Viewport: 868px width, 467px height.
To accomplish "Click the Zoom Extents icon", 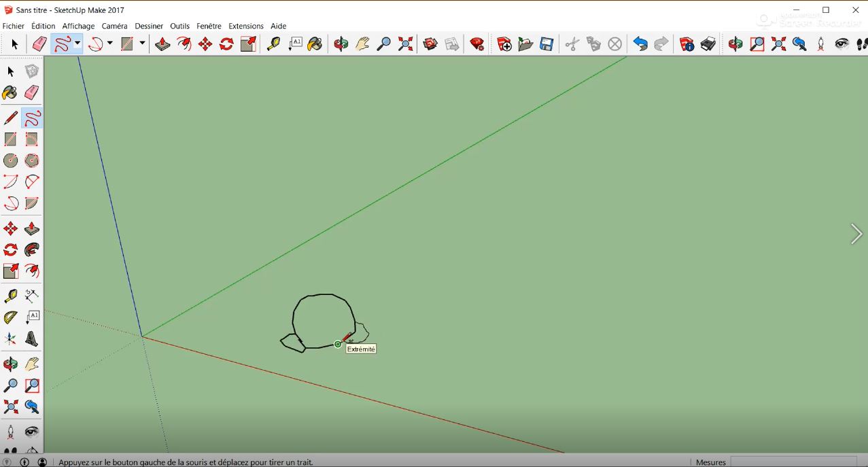I will pyautogui.click(x=405, y=44).
